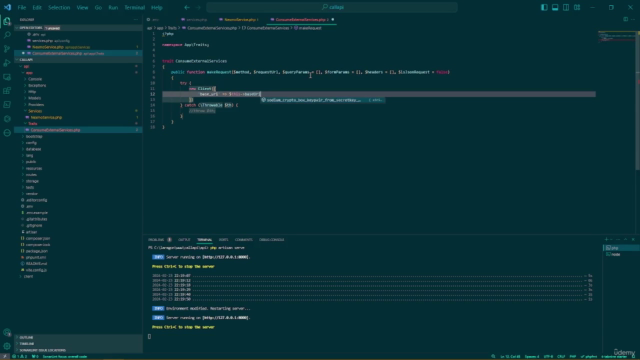Switch to the Output panel tab
640x360 pixels.
coord(184,240)
